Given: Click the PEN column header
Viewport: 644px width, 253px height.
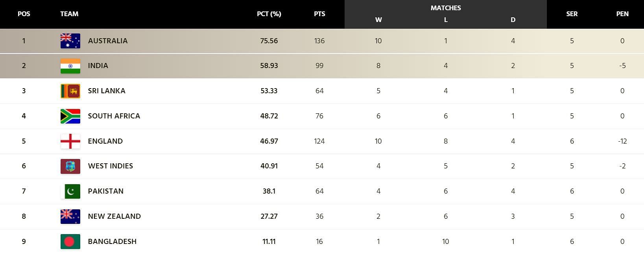Looking at the screenshot, I should pyautogui.click(x=622, y=14).
